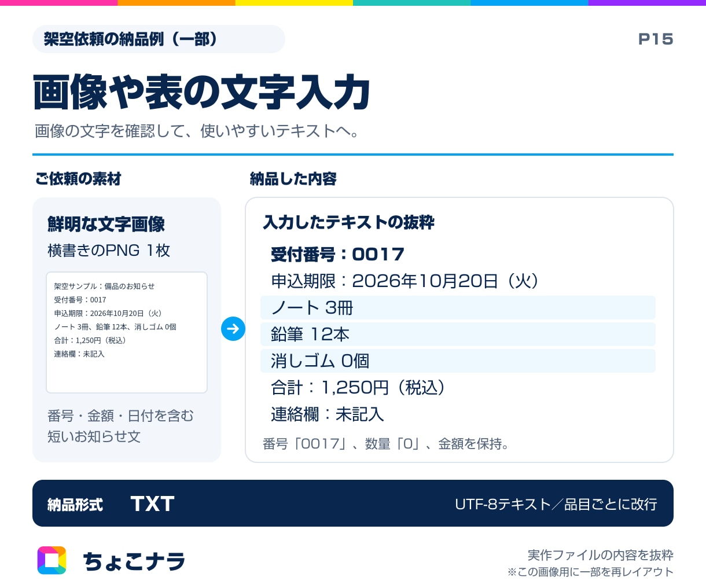Click the headline "画像や表の文字入力"

pyautogui.click(x=201, y=92)
